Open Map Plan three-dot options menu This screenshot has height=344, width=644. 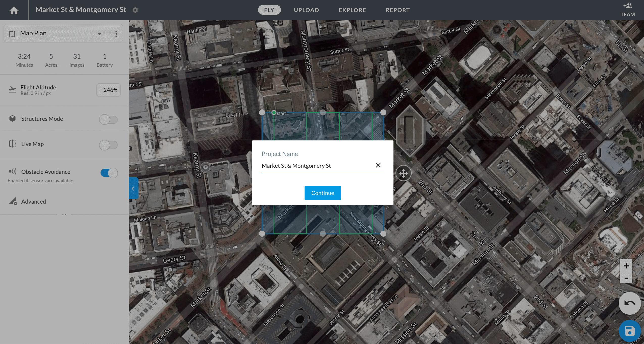[x=116, y=34]
